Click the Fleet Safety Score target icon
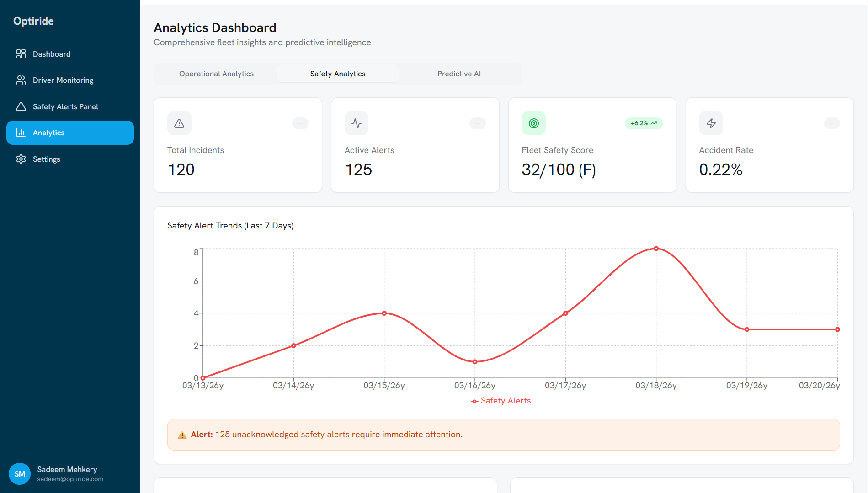This screenshot has width=868, height=493. coord(534,123)
